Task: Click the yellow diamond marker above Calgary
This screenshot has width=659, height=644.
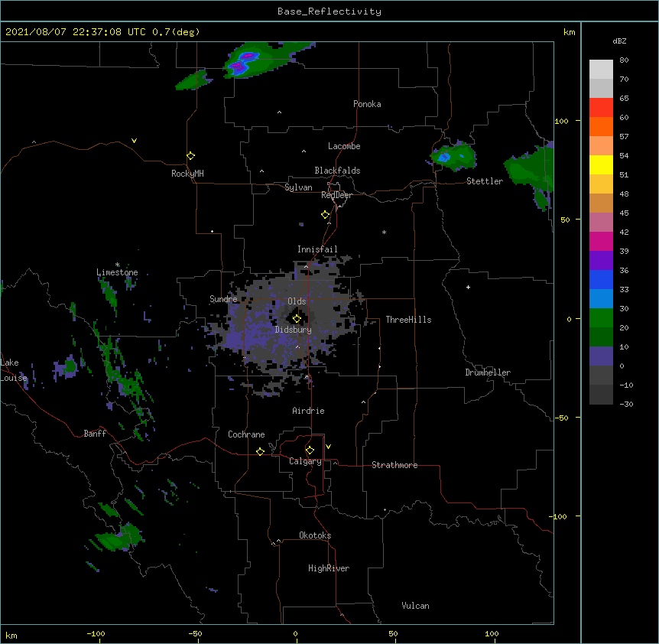Action: 310,450
